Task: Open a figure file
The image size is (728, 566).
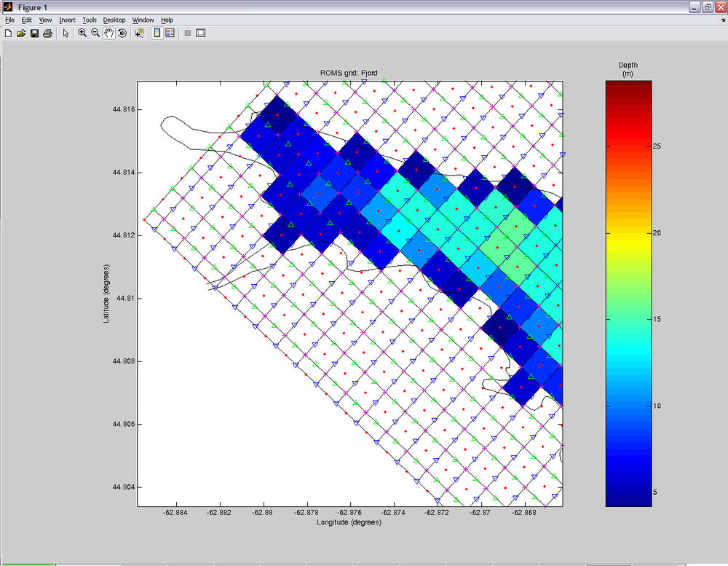Action: click(x=20, y=33)
